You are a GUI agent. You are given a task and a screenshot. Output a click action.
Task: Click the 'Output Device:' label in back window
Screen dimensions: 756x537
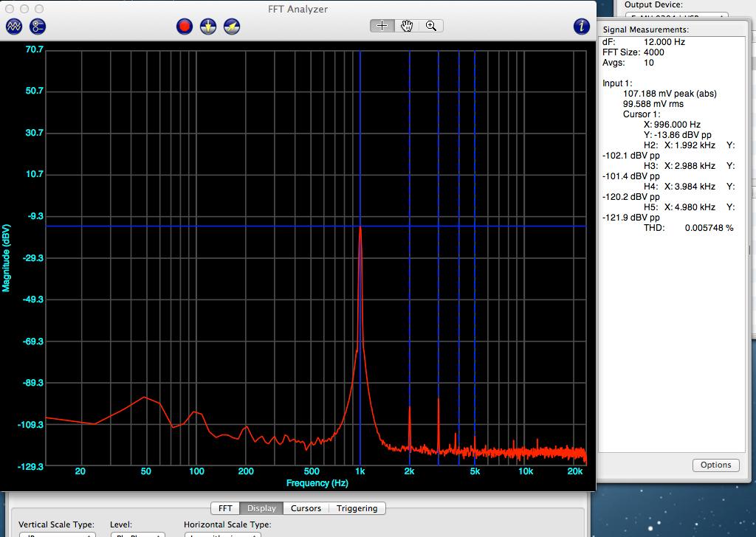tap(653, 5)
